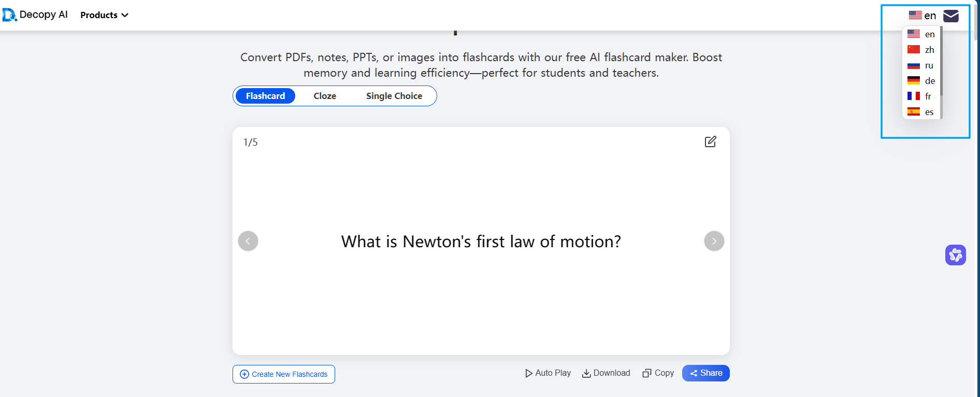The height and width of the screenshot is (397, 980).
Task: Flip the Newton's first law flashcard
Action: (481, 242)
